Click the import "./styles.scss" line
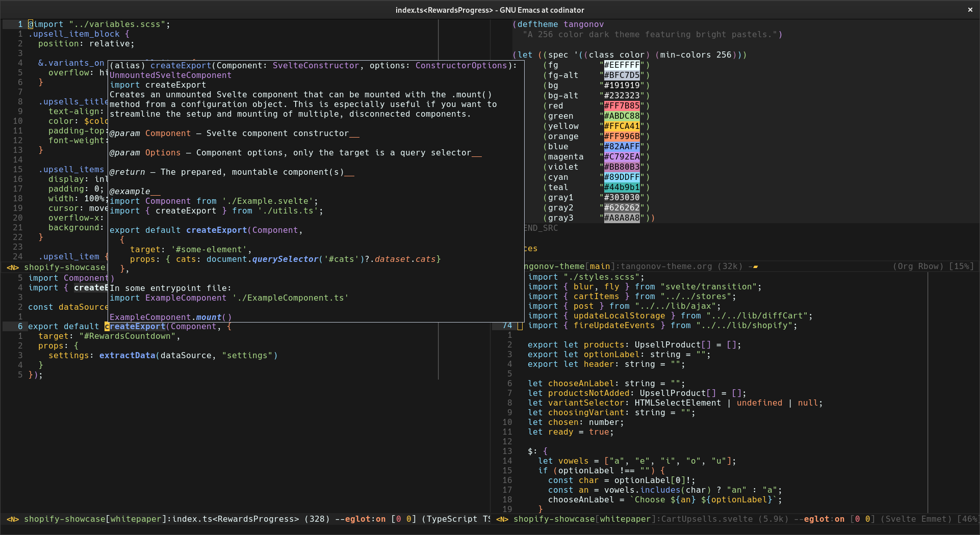Screen dimensions: 980x535 point(586,277)
